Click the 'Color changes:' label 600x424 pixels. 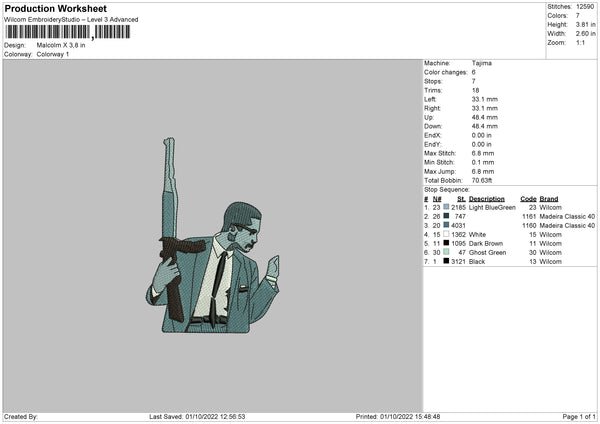[446, 72]
